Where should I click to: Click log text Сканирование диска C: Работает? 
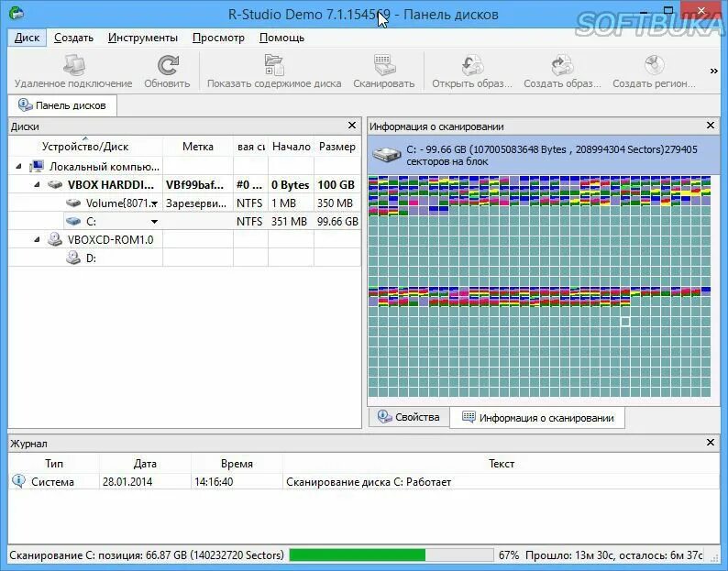click(369, 482)
